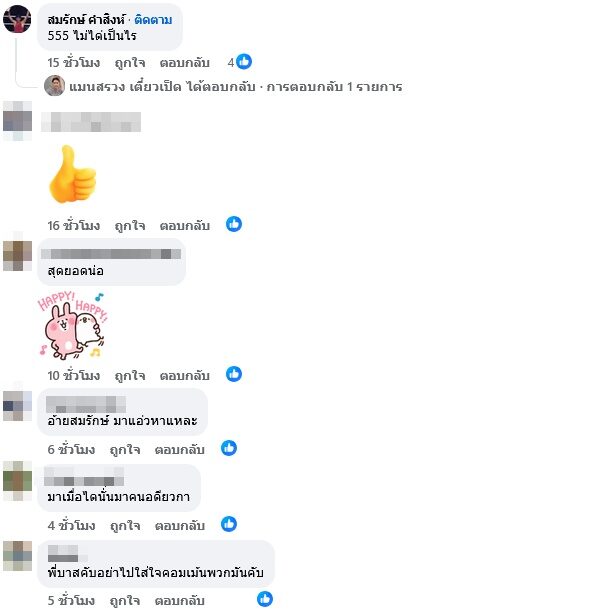Image resolution: width=613 pixels, height=612 pixels.
Task: Open the สมรักษ์ คำสิงห์ profile avatar
Action: [x=17, y=19]
